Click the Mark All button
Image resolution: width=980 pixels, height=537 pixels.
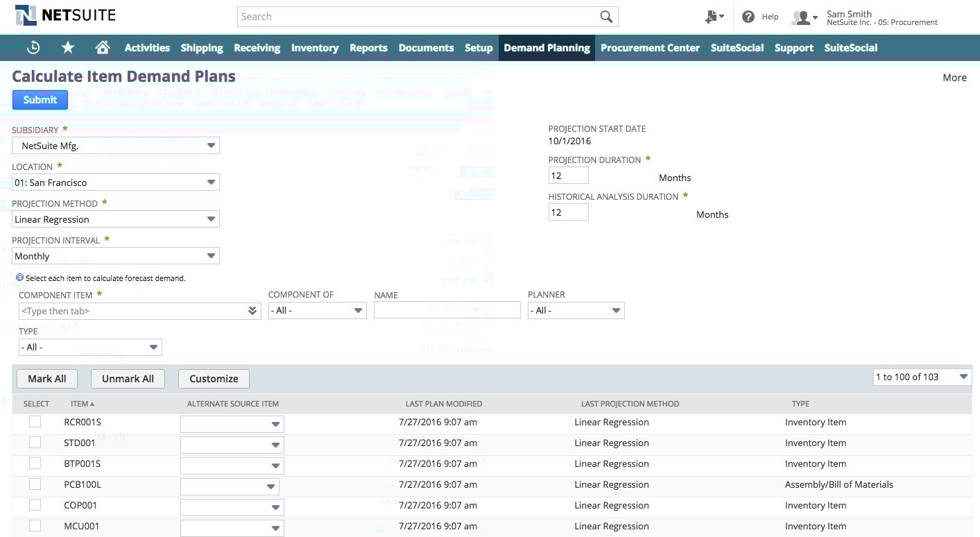47,379
